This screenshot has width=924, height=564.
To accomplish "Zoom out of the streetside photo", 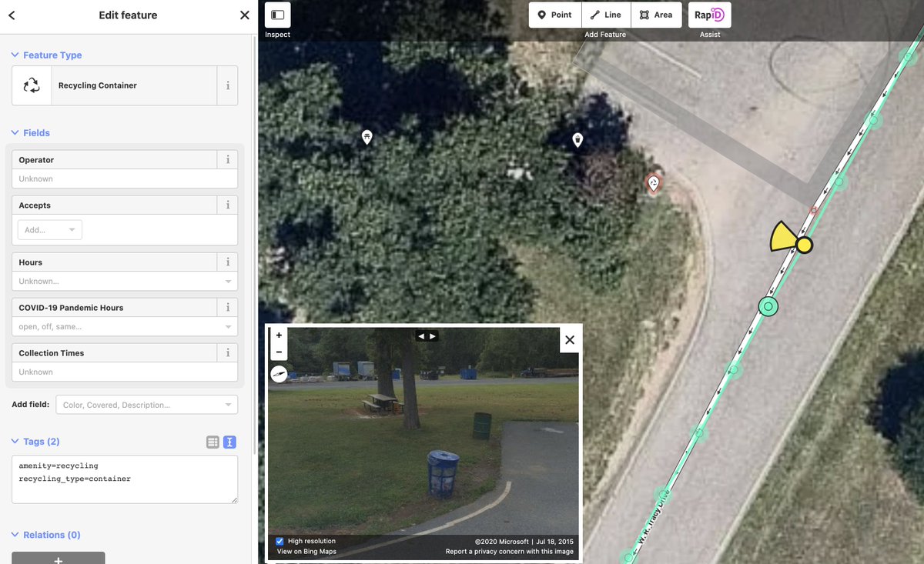I will point(279,350).
